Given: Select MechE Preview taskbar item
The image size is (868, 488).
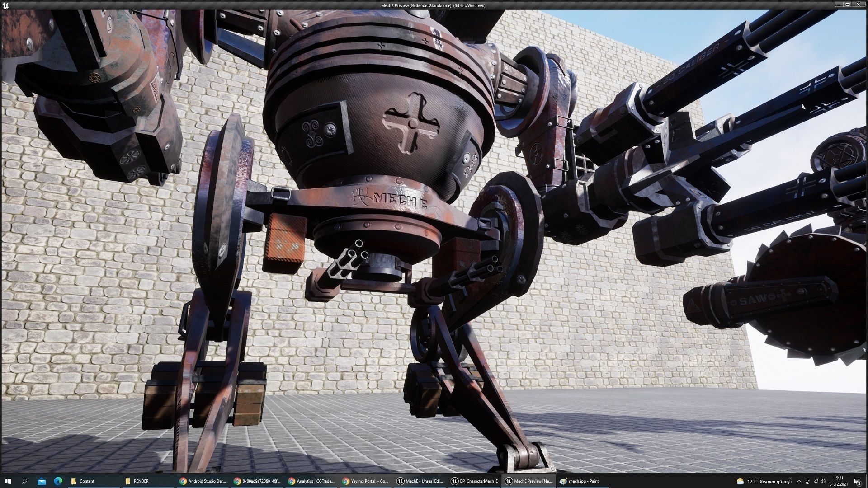Looking at the screenshot, I should (528, 481).
